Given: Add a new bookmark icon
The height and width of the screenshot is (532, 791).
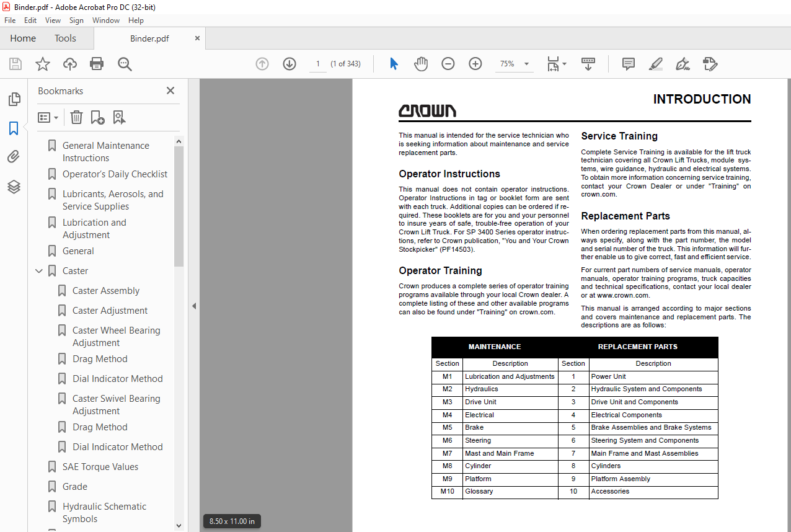Looking at the screenshot, I should pos(97,117).
